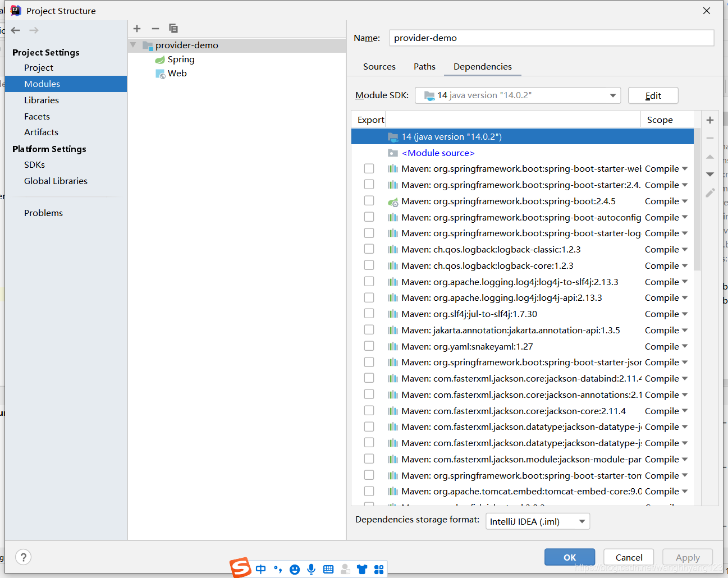Open Artifacts settings
The height and width of the screenshot is (578, 728).
[41, 132]
